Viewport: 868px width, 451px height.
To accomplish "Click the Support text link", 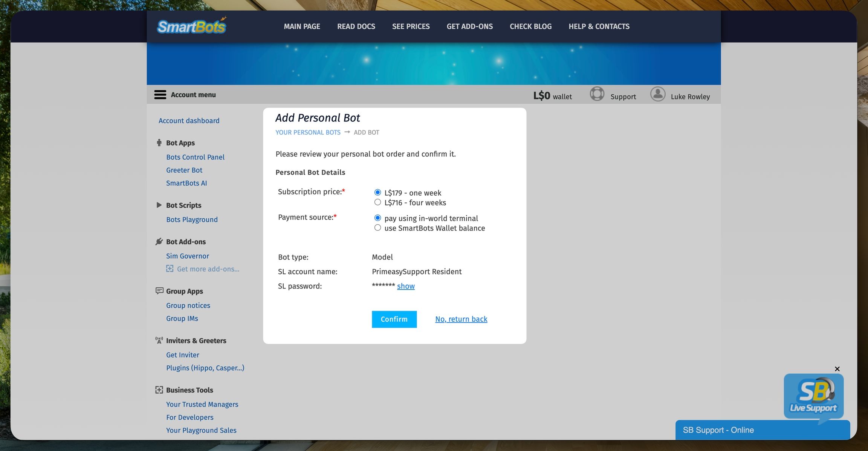I will 623,97.
